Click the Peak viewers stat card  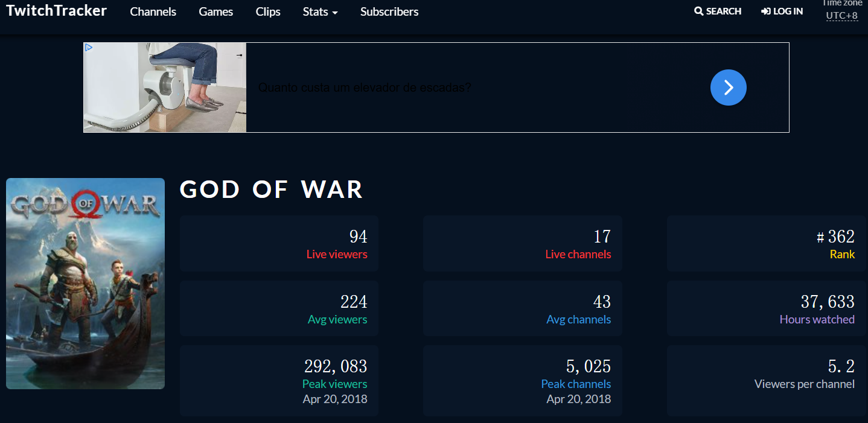(279, 381)
